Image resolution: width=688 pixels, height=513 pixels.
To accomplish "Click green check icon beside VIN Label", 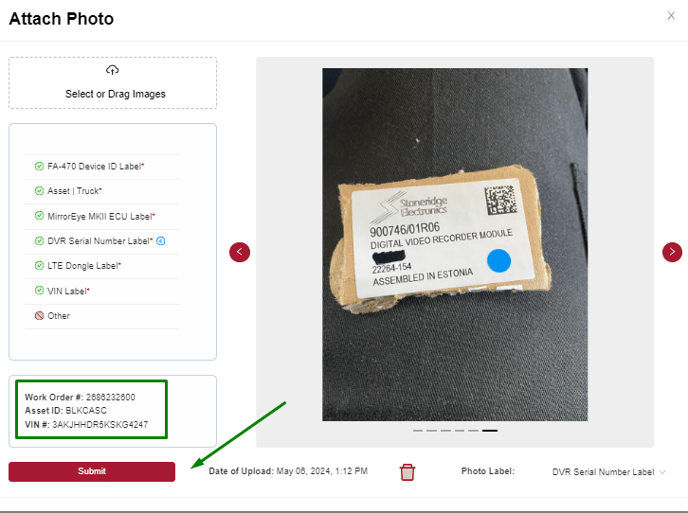I will pyautogui.click(x=39, y=291).
